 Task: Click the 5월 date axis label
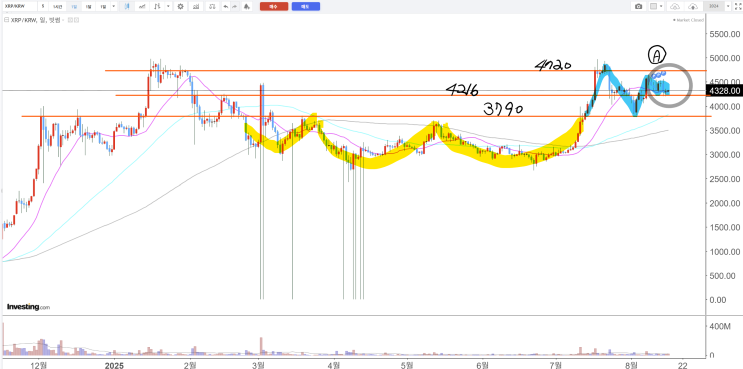(x=407, y=365)
